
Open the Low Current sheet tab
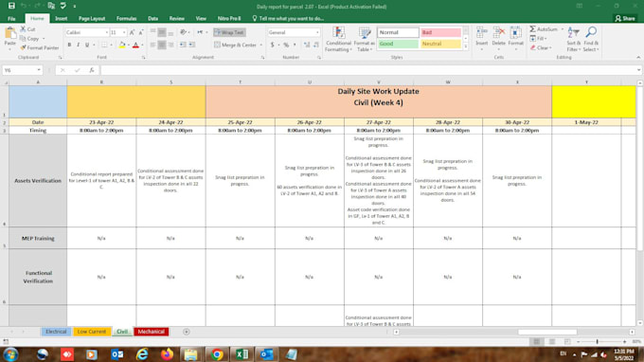coord(92,332)
